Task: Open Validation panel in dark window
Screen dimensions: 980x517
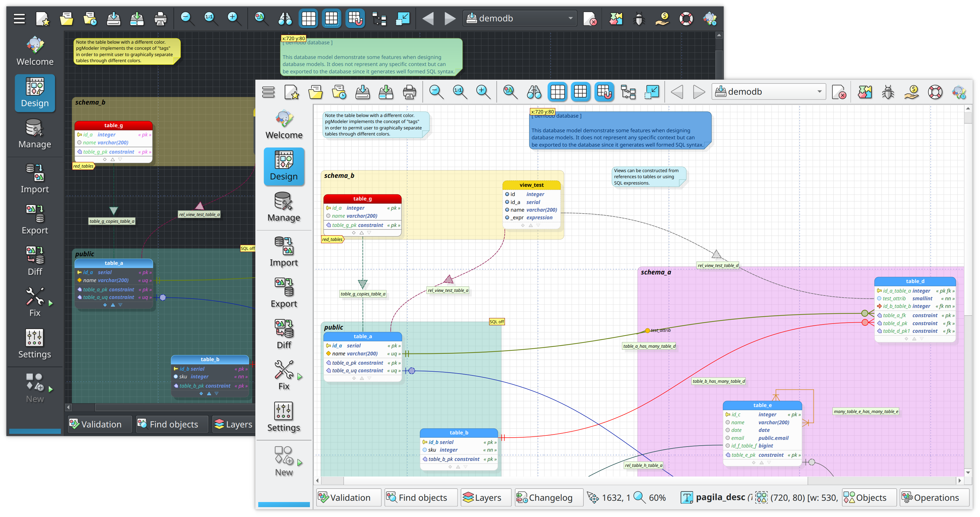Action: pos(100,424)
